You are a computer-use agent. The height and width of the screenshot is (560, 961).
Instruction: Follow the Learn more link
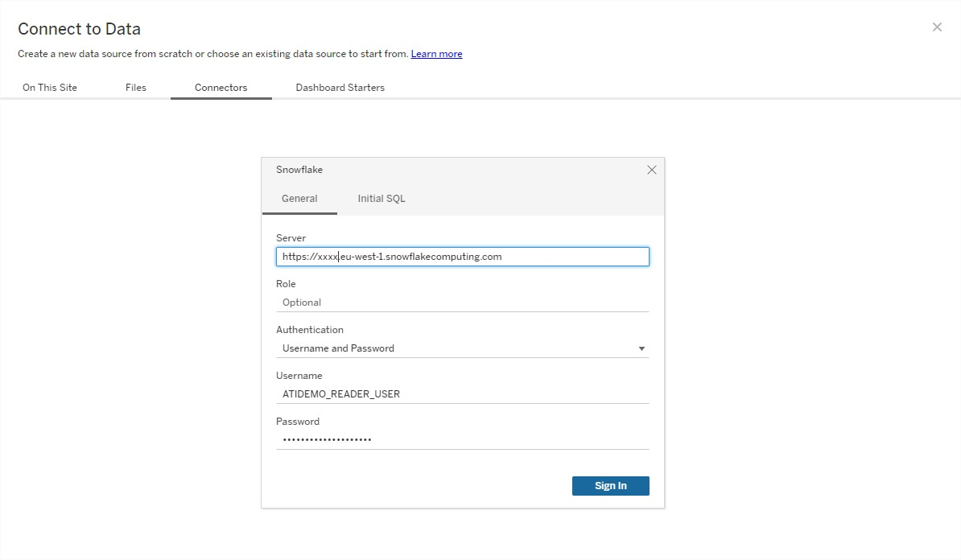pos(436,54)
